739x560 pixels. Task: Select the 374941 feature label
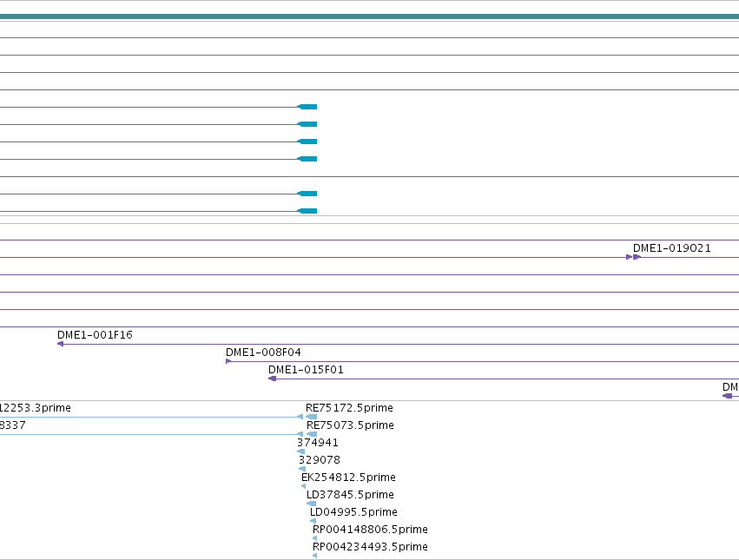(x=317, y=443)
